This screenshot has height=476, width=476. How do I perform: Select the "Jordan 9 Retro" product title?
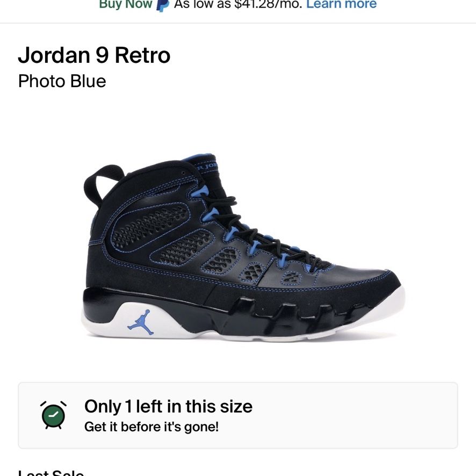94,55
